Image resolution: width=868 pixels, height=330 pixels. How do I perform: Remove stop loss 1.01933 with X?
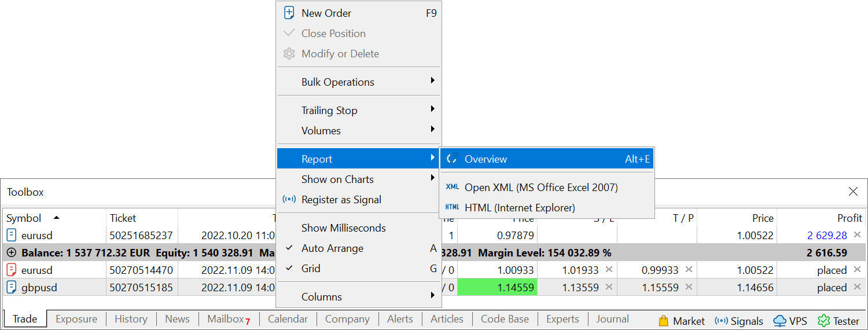pos(609,270)
